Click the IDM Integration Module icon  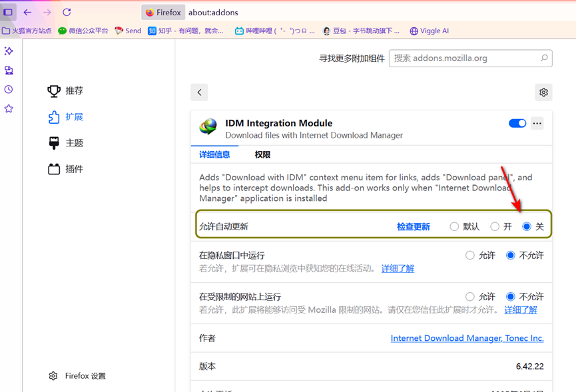click(208, 126)
